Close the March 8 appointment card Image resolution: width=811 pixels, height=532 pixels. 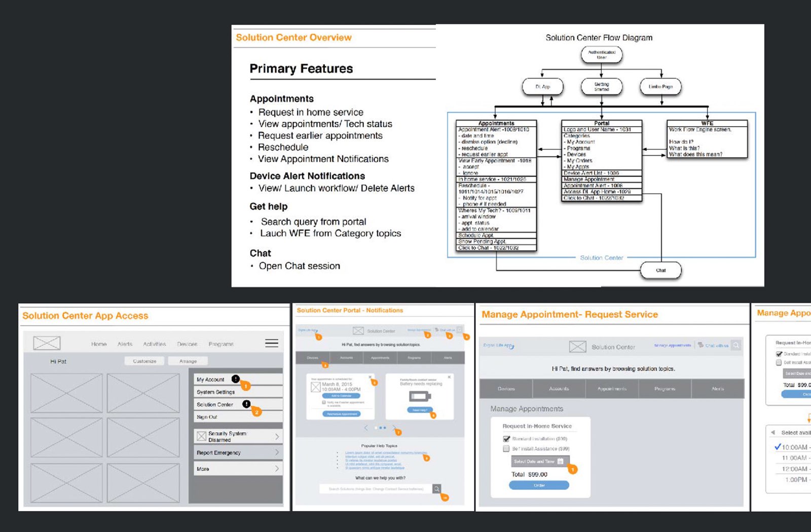pos(370,377)
